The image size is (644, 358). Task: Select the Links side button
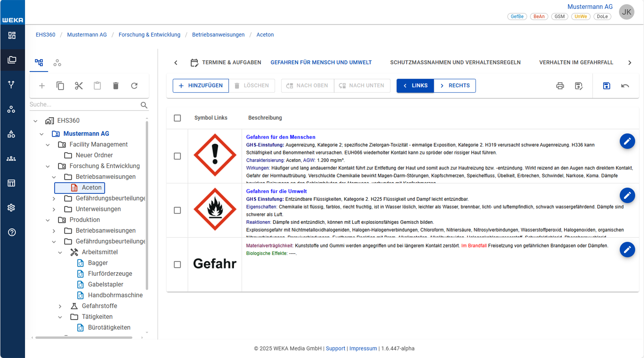(x=415, y=86)
